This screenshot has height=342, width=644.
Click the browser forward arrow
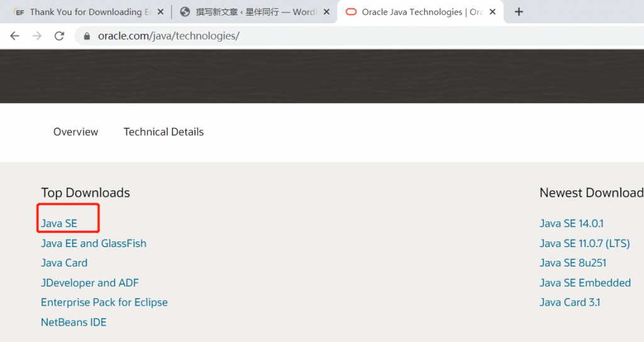point(37,36)
